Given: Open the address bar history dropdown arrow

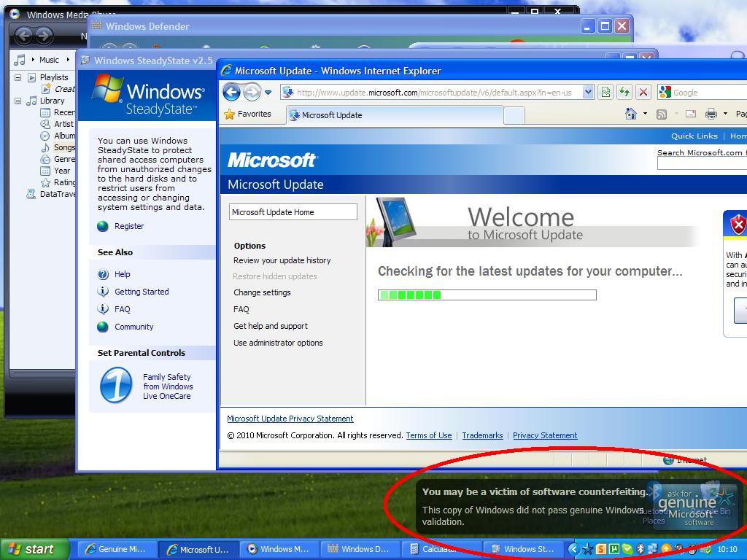Looking at the screenshot, I should pyautogui.click(x=588, y=93).
